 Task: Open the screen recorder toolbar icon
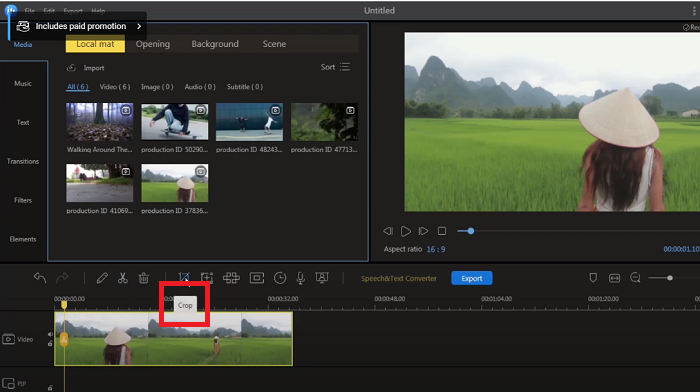[x=322, y=278]
